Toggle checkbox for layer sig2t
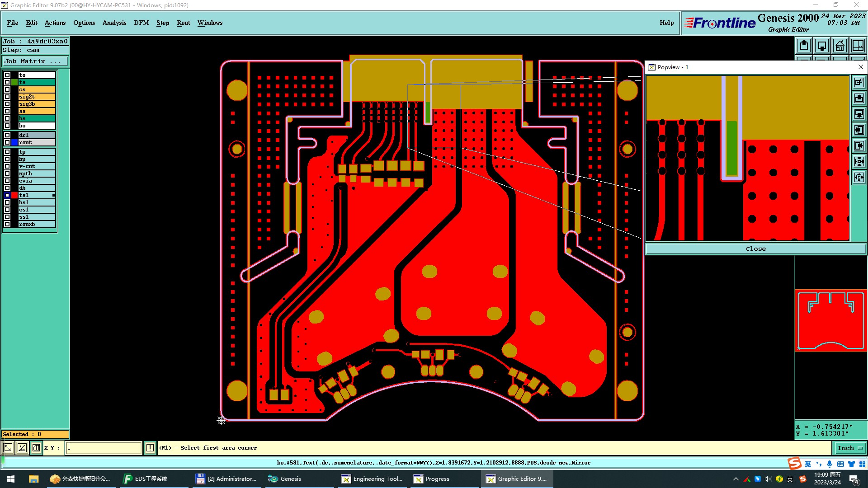This screenshot has height=488, width=868. [x=7, y=97]
